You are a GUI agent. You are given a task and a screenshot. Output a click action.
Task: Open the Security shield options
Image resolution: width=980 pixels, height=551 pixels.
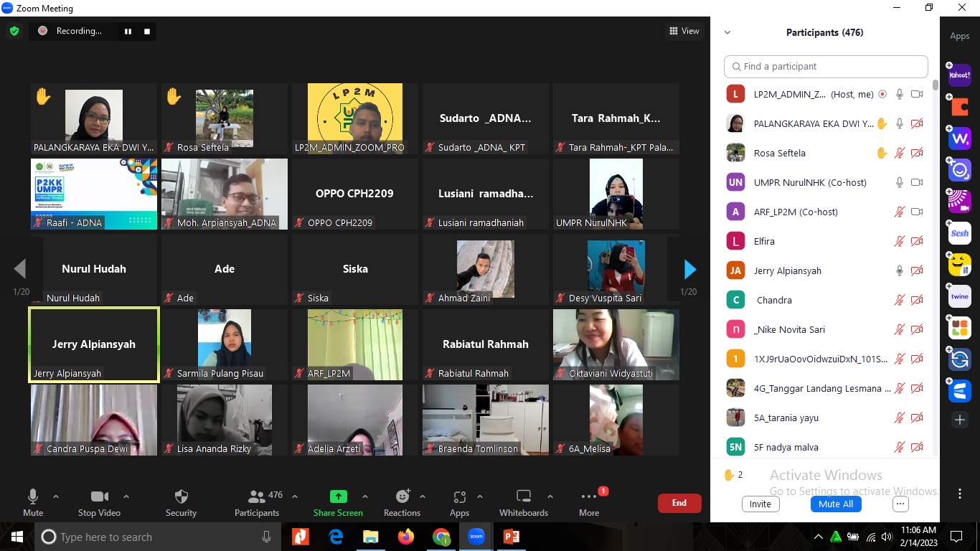[x=181, y=501]
